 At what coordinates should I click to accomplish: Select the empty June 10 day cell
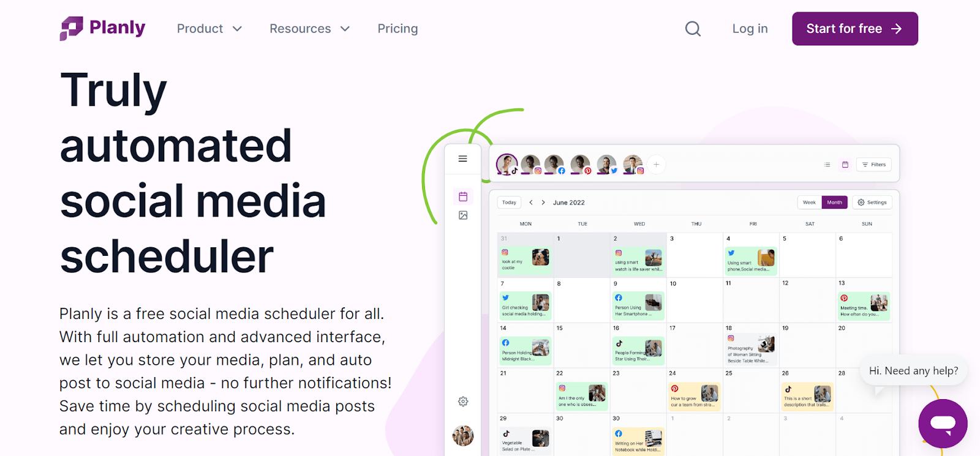[x=695, y=300]
